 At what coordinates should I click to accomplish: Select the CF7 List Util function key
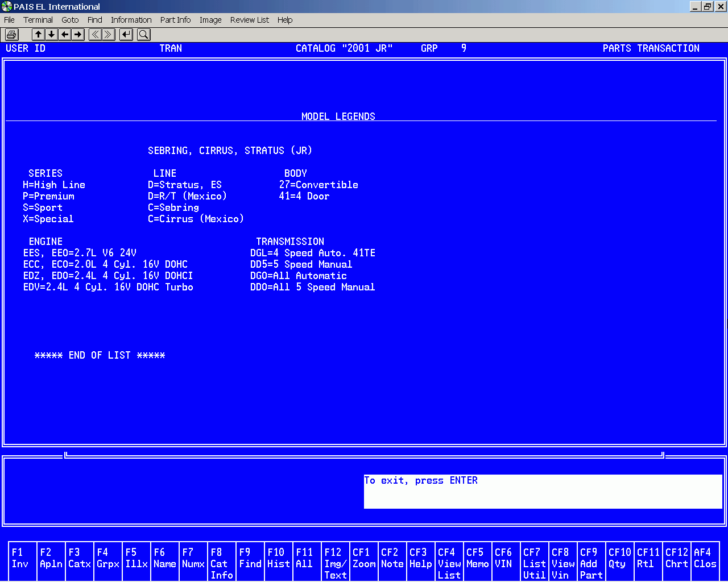coord(535,562)
